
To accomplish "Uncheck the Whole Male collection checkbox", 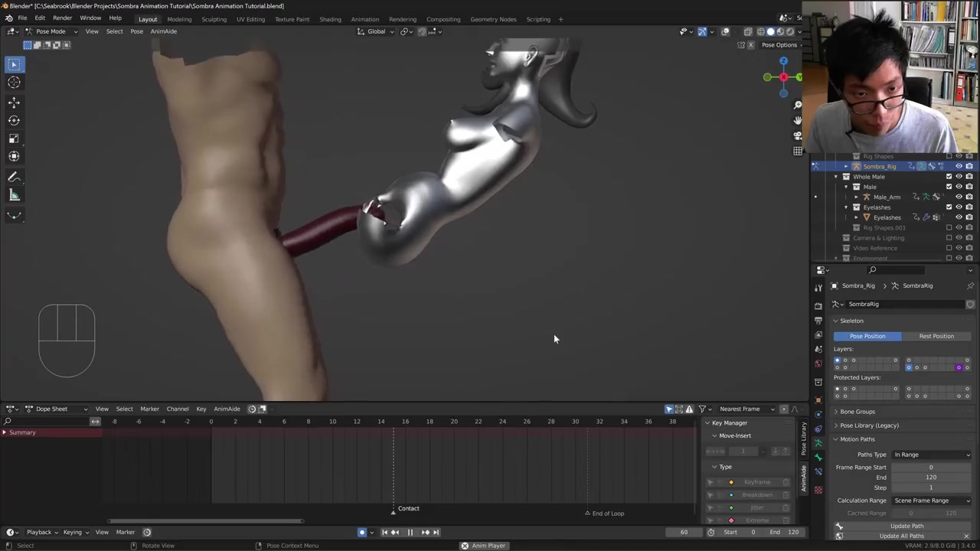I will [x=949, y=177].
